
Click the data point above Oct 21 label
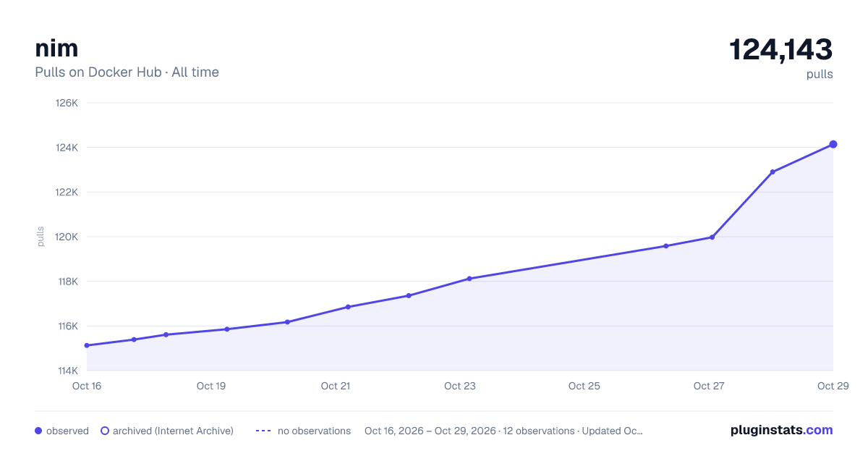(x=348, y=307)
